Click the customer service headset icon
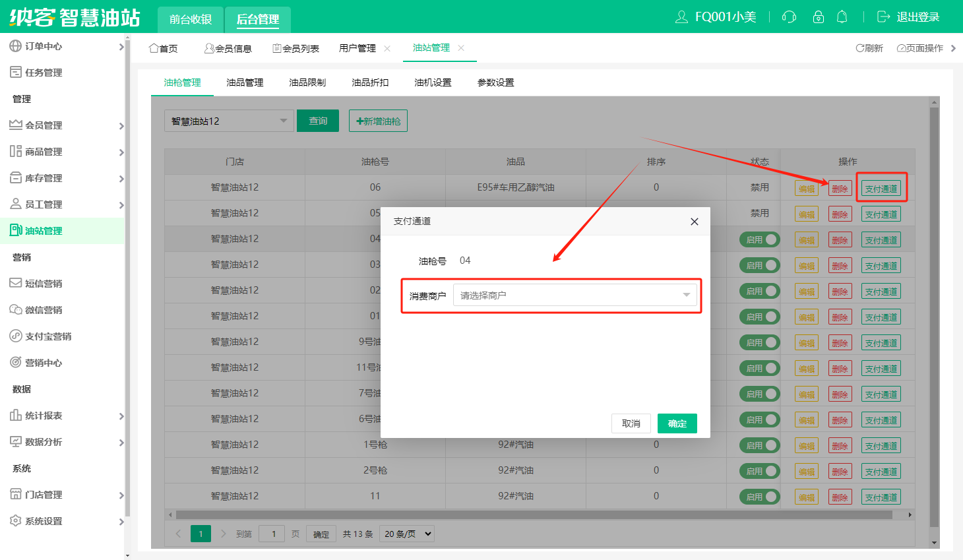The image size is (963, 560). tap(789, 17)
